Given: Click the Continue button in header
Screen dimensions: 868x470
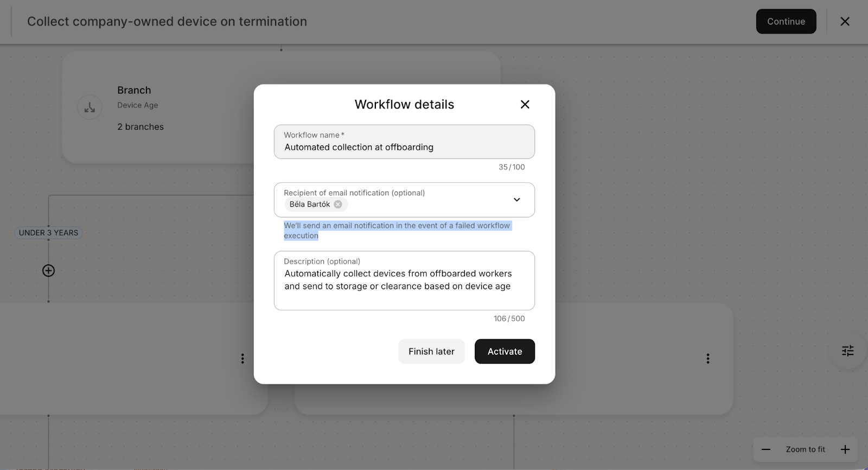Looking at the screenshot, I should tap(786, 22).
